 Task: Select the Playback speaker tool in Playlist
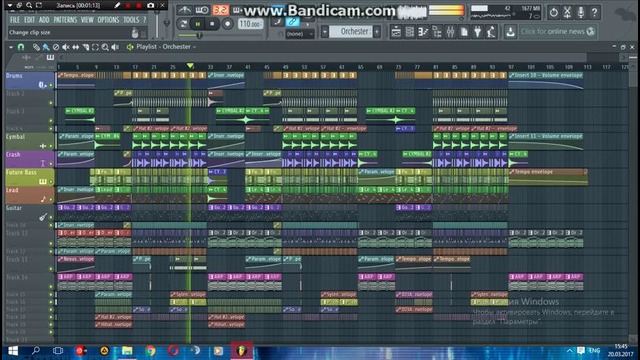[x=116, y=47]
